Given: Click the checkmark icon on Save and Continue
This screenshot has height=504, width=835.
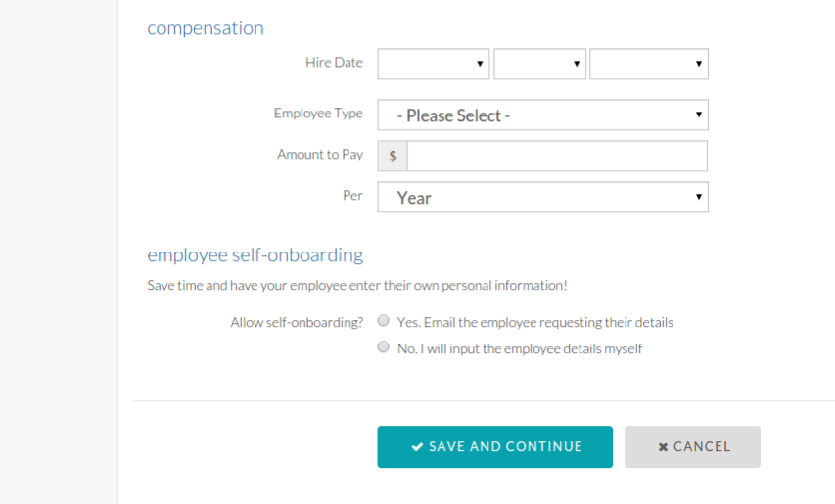Looking at the screenshot, I should pyautogui.click(x=417, y=447).
